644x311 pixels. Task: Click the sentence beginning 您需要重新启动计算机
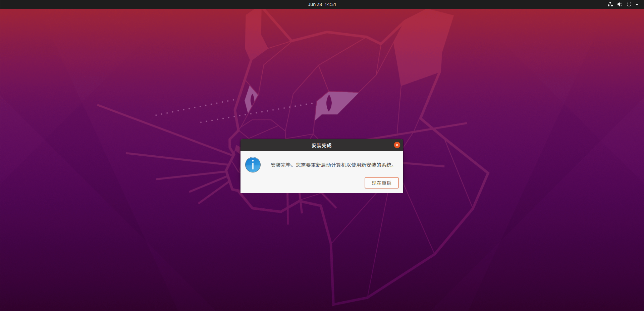click(345, 165)
